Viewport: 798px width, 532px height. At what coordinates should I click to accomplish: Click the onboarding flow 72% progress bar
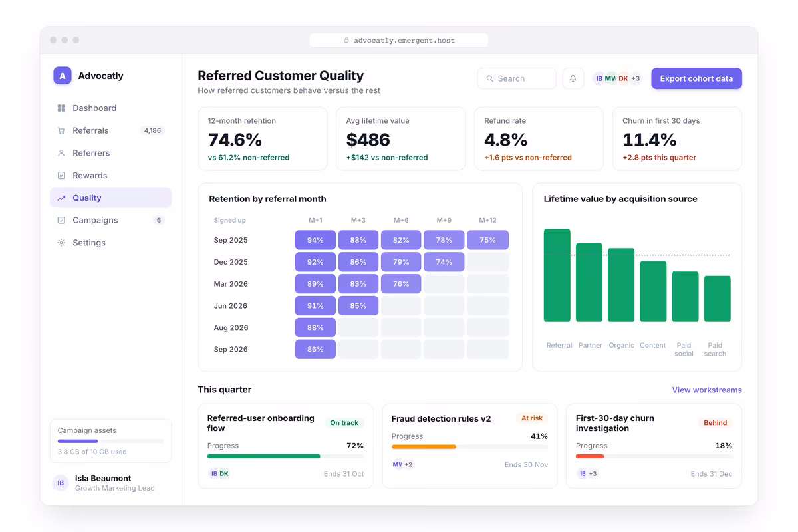(285, 456)
